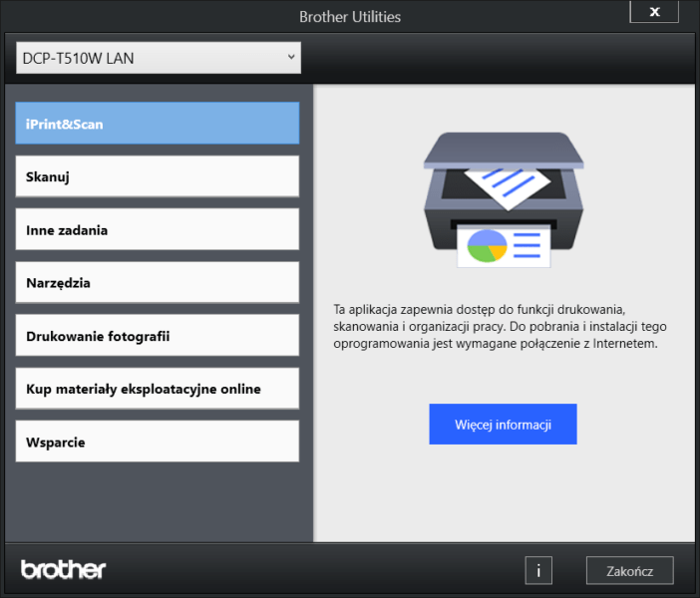
Task: Open the Skanuj section
Action: point(158,176)
